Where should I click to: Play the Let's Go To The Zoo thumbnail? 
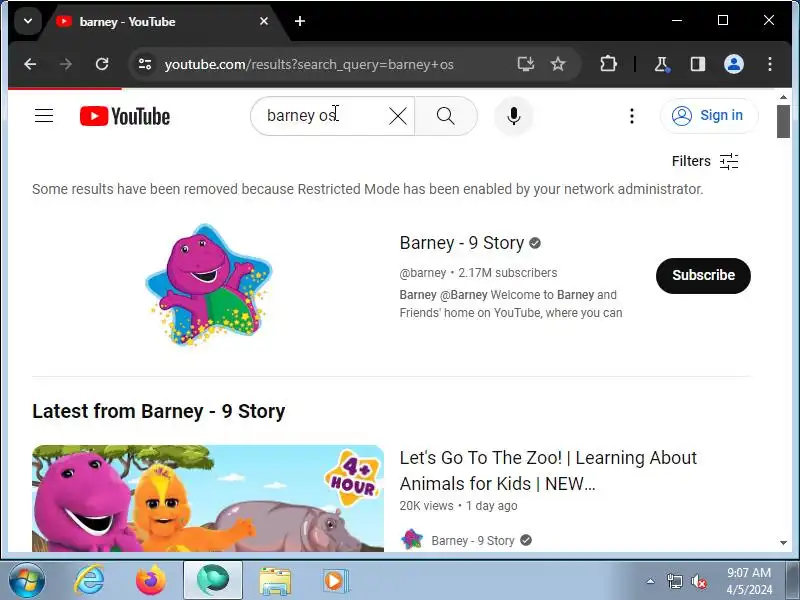[x=208, y=498]
